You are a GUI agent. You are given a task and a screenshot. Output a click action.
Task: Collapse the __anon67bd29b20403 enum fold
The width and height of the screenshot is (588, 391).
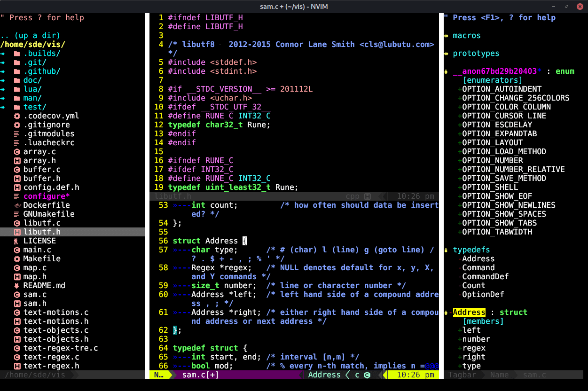pyautogui.click(x=446, y=71)
